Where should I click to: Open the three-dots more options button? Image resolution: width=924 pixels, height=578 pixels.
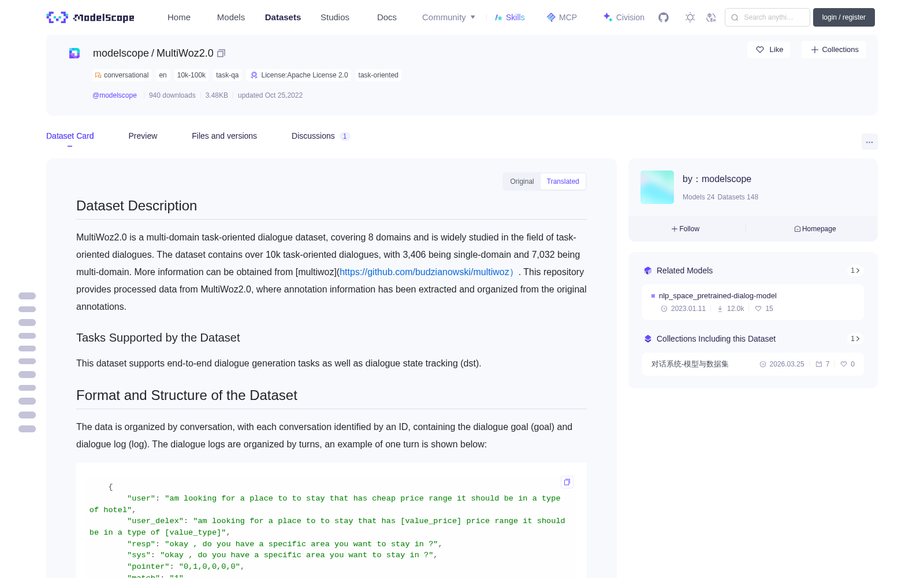tap(869, 142)
